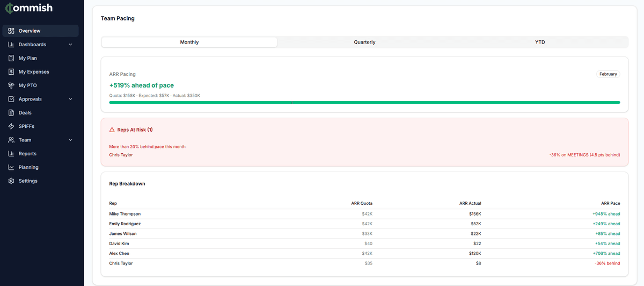Screen dimensions: 644x286
Task: Click the My Plan clipboard icon
Action: (x=11, y=58)
